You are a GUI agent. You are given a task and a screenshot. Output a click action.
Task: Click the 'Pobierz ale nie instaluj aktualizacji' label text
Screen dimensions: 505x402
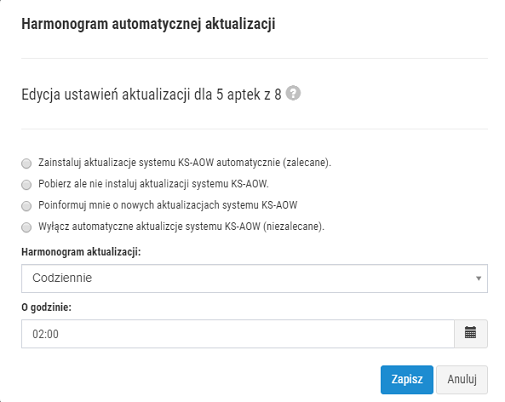(x=153, y=184)
